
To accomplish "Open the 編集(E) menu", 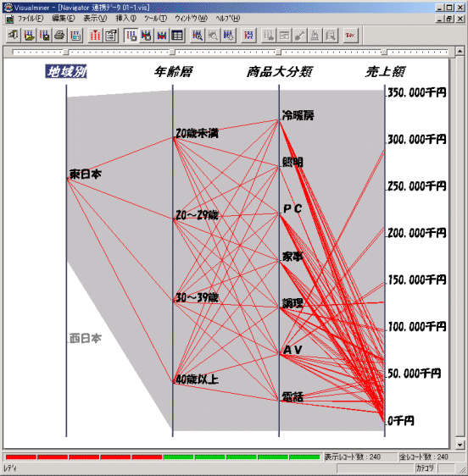I will coord(64,19).
